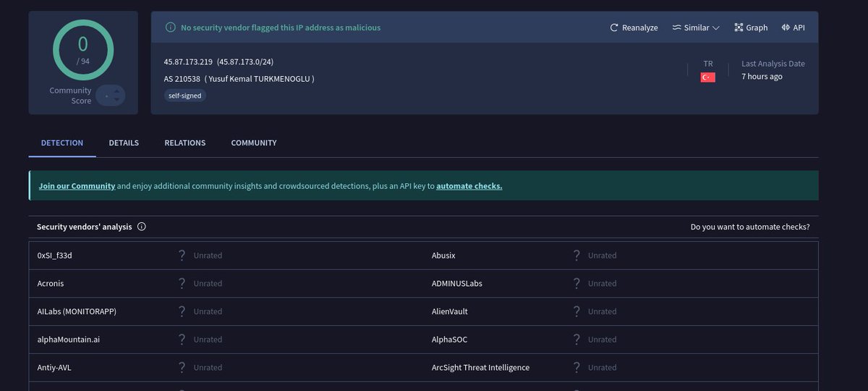Downvote the community score with down arrow
The image size is (868, 391).
(118, 101)
